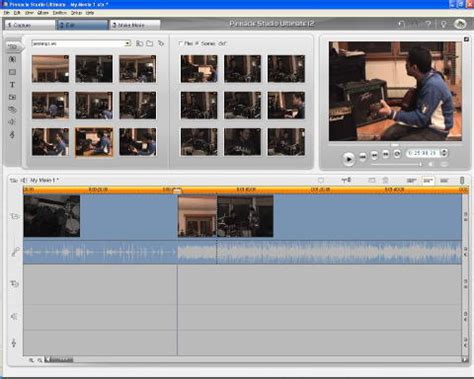Click the sound effects track icon
474x379 pixels.
14,316
